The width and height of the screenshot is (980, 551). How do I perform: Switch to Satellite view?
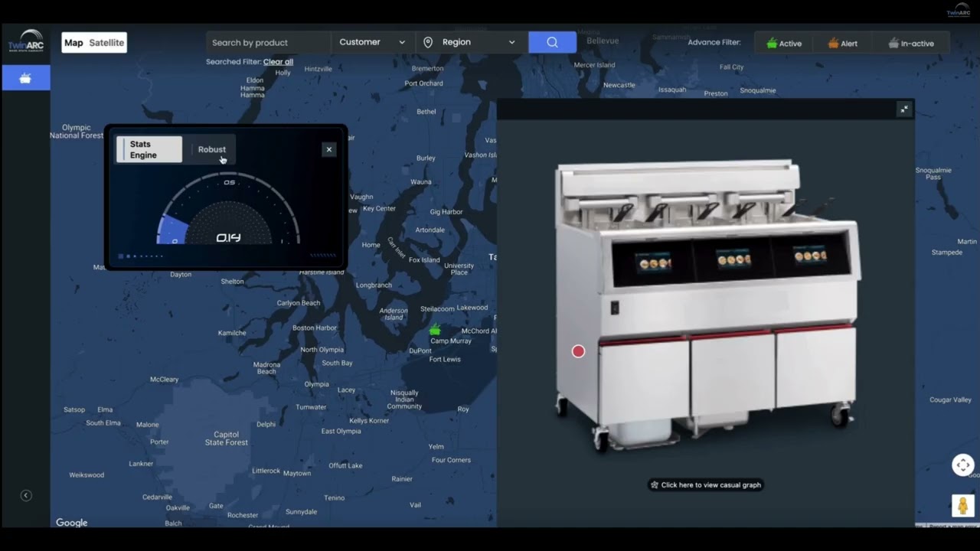coord(106,43)
